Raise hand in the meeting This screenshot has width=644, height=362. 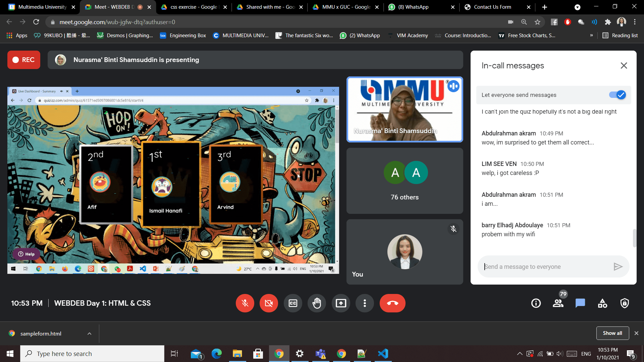pos(317,303)
